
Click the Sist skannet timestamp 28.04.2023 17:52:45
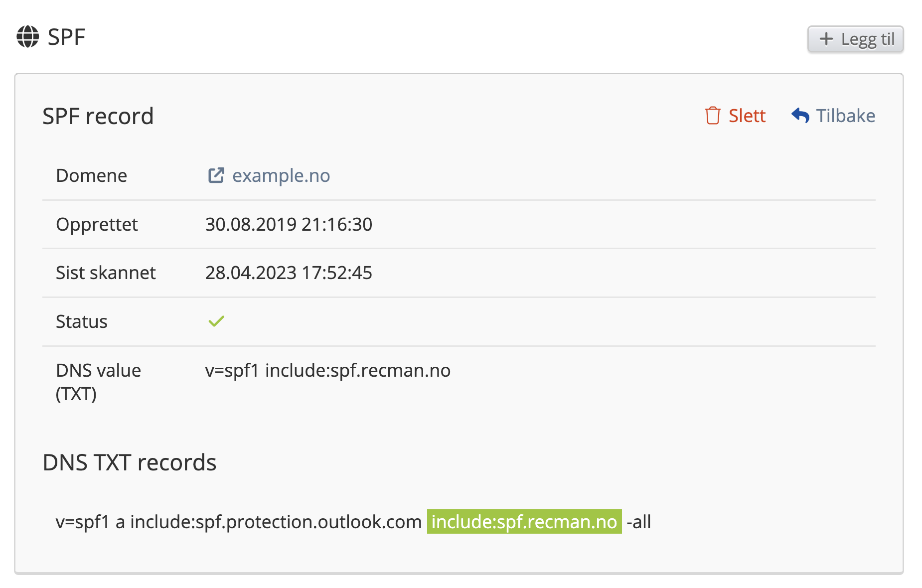pos(289,273)
